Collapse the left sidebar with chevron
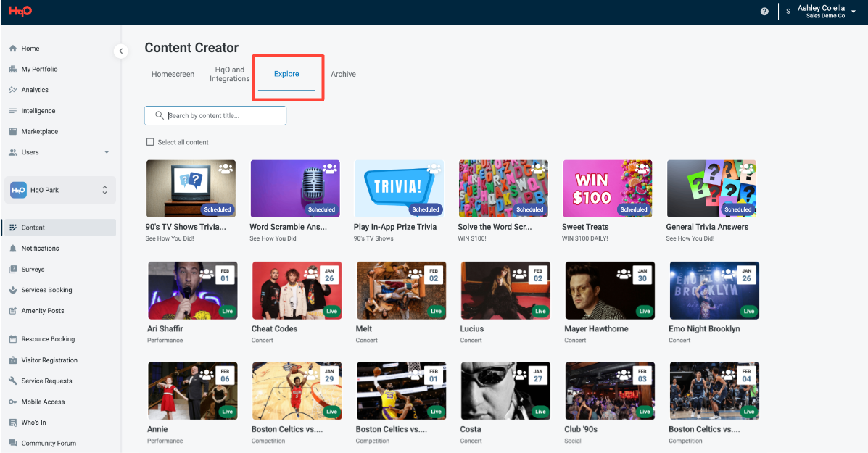The image size is (868, 453). click(x=120, y=51)
